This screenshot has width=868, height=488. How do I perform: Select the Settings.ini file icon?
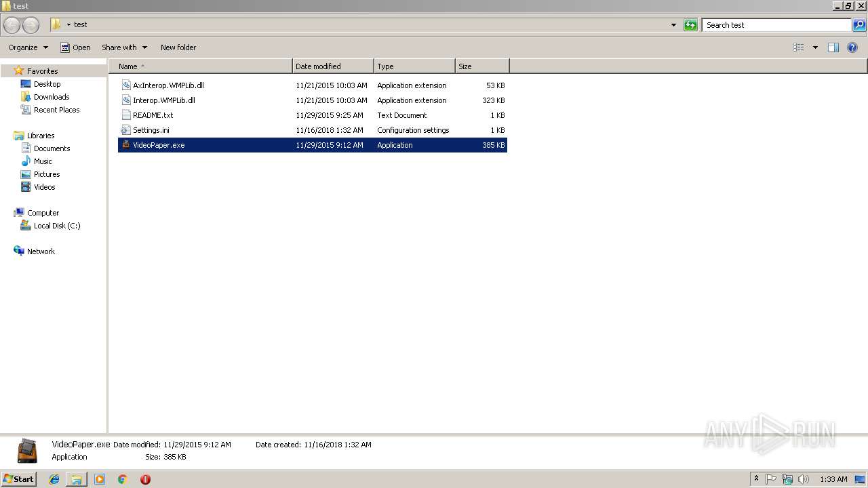[125, 130]
